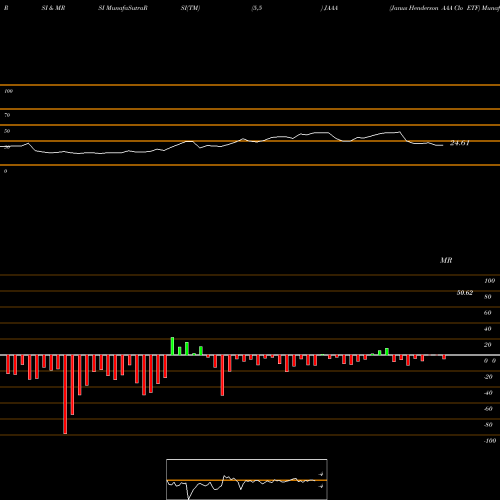
Task: Click the 50 level label on RSI axis
Action: coord(7,131)
